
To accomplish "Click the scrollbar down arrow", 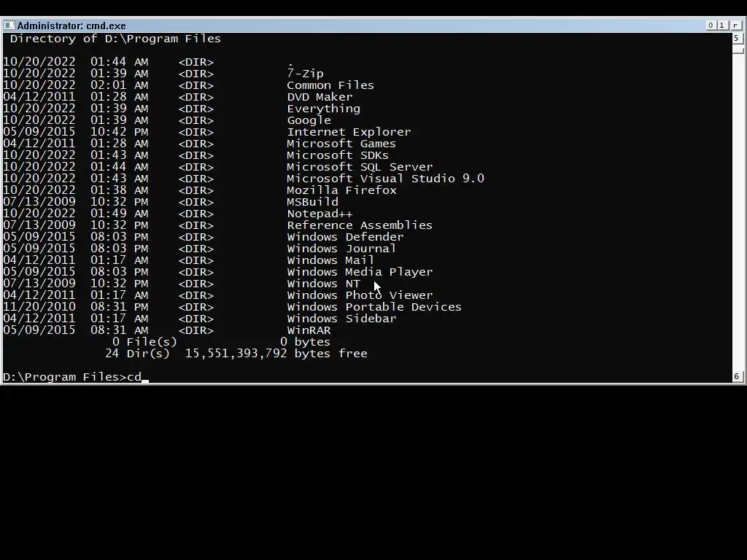I will pos(737,376).
